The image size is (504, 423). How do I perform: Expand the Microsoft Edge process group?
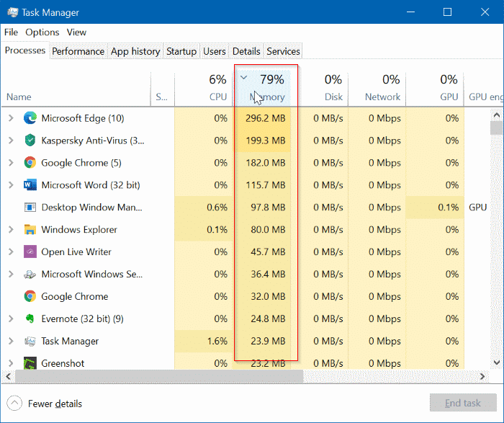[11, 118]
